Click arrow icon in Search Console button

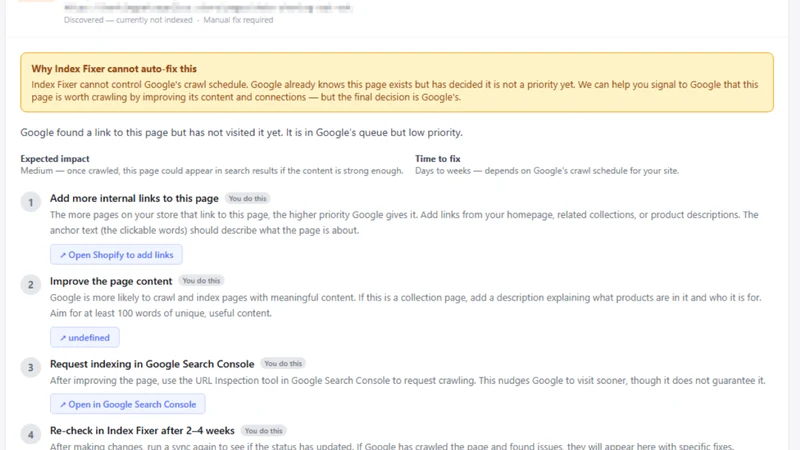tap(63, 405)
